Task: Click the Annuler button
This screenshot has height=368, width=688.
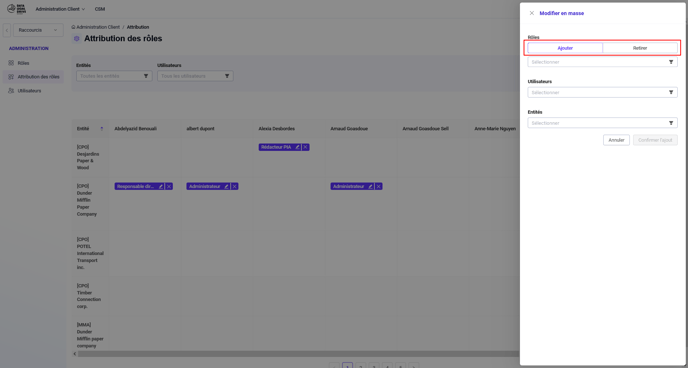Action: (616, 140)
